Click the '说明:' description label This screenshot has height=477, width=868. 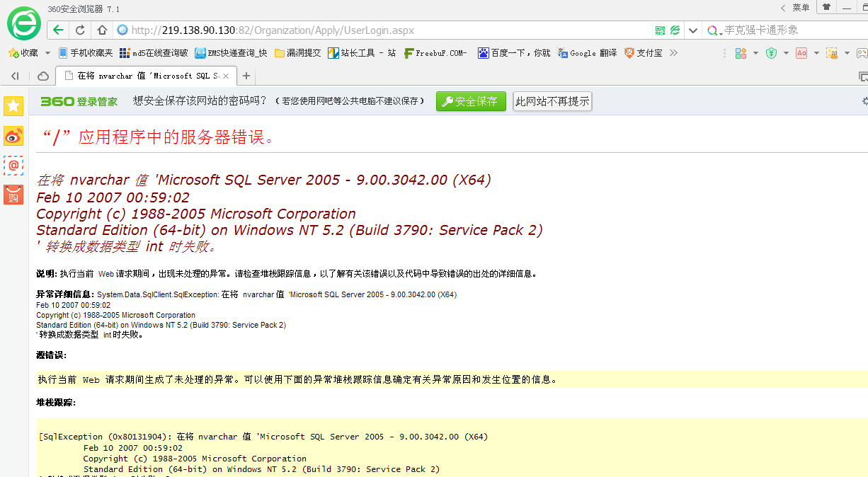click(47, 273)
